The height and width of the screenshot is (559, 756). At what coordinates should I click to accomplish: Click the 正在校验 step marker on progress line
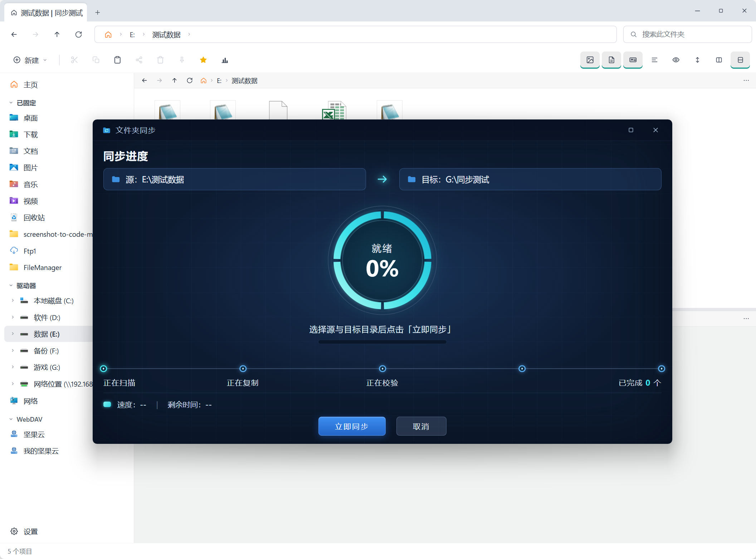pyautogui.click(x=382, y=368)
